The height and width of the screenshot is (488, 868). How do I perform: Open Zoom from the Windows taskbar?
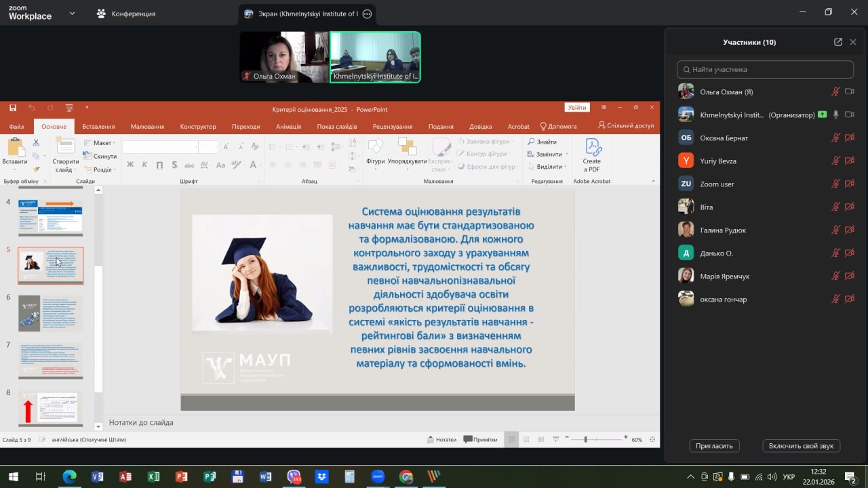[x=378, y=476]
